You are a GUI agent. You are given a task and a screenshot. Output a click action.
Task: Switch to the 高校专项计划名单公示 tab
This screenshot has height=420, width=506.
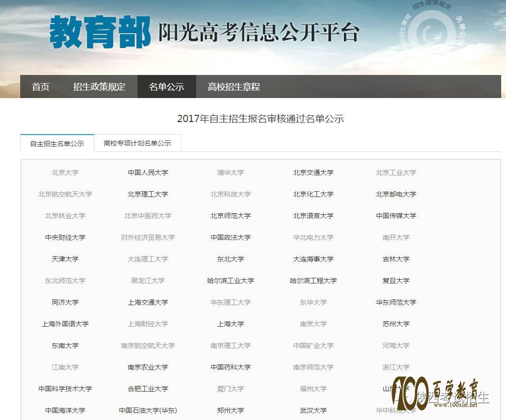point(138,143)
